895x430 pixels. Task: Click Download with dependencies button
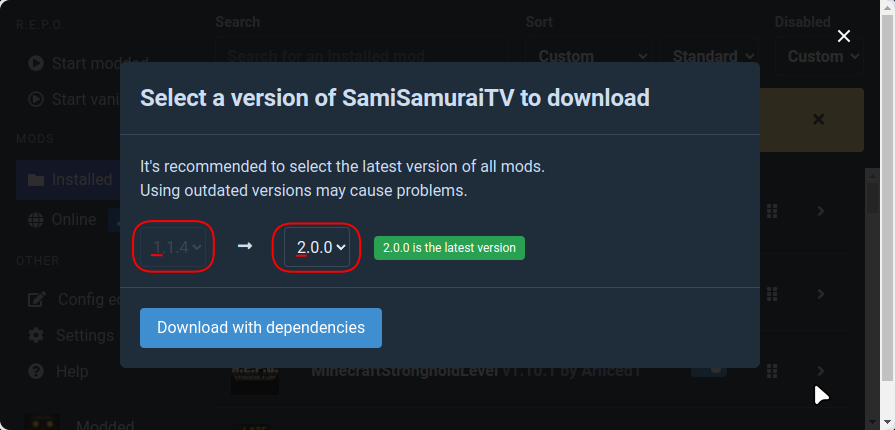pos(261,328)
